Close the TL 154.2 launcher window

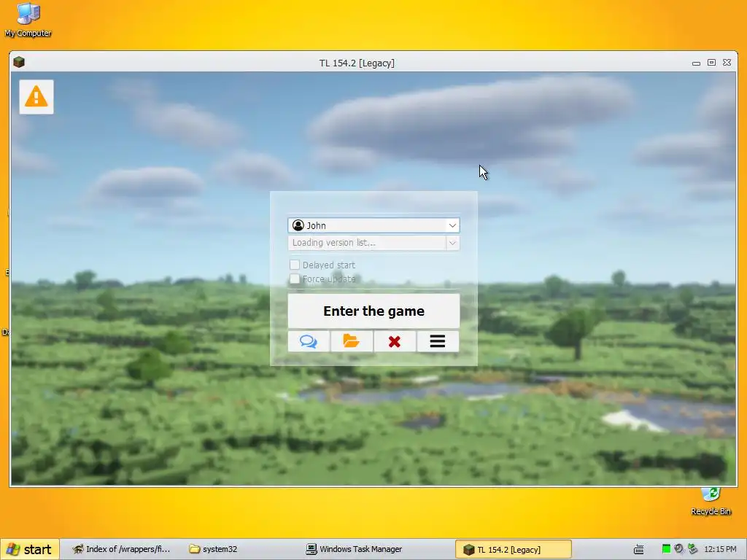click(x=727, y=63)
